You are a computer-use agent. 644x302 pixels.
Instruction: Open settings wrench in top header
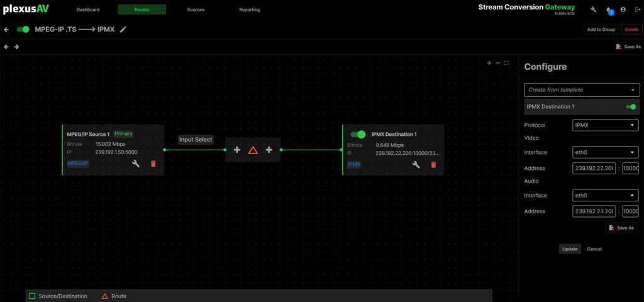tap(594, 10)
